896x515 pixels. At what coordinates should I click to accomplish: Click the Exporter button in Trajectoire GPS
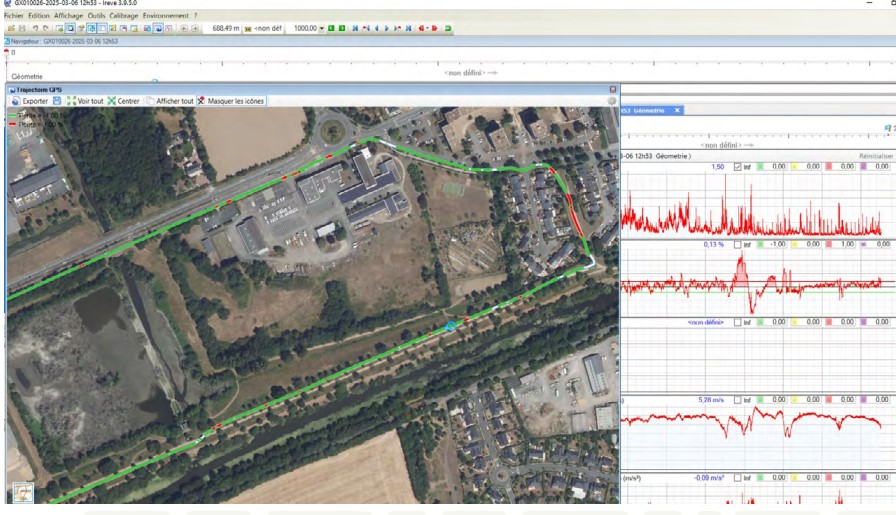coord(30,101)
